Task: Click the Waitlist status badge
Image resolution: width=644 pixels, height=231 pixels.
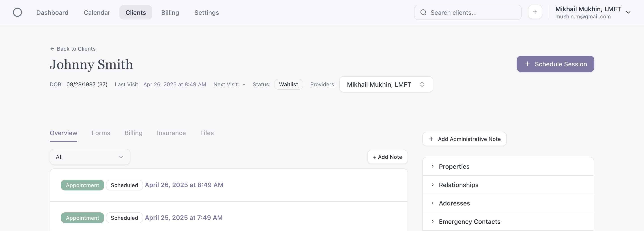Action: coord(288,84)
